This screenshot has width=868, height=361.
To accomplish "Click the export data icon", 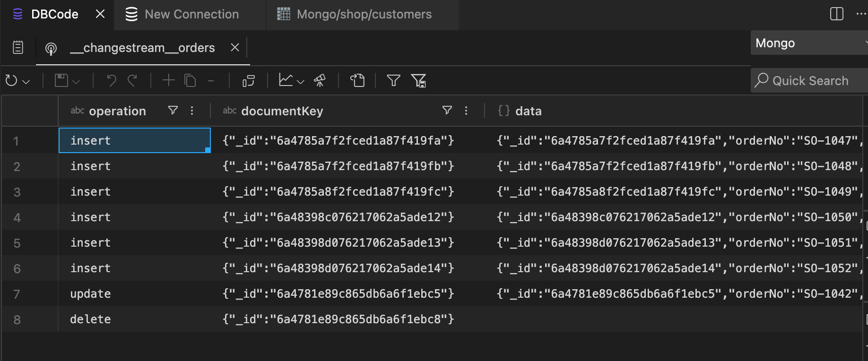I will tap(357, 80).
